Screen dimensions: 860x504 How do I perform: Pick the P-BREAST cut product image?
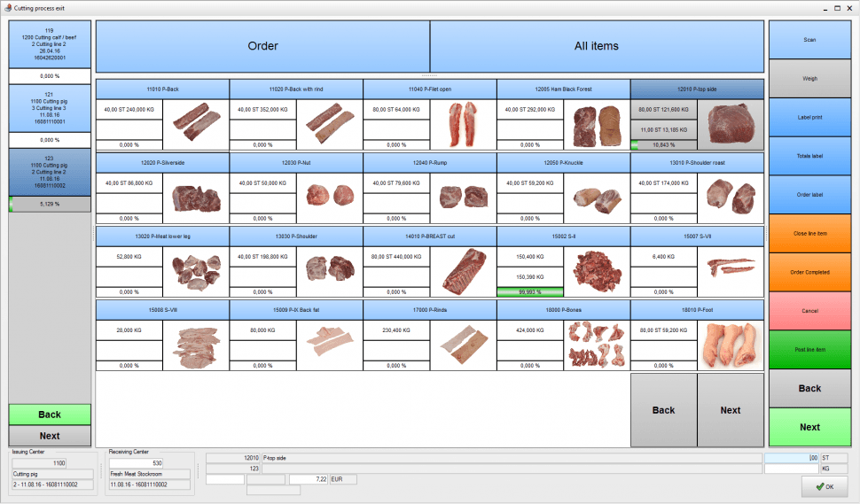pos(463,269)
